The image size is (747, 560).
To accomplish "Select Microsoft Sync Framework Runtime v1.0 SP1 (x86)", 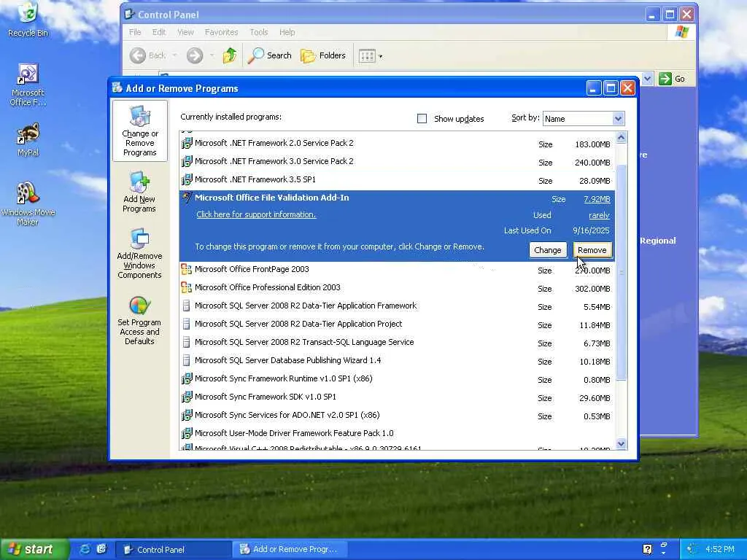I will tap(397, 379).
